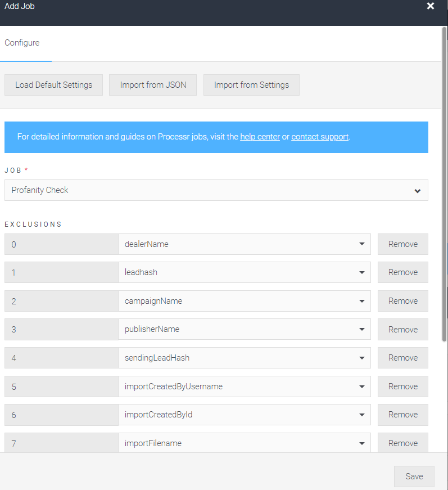The width and height of the screenshot is (448, 490).
Task: Save the job configuration
Action: tap(414, 476)
